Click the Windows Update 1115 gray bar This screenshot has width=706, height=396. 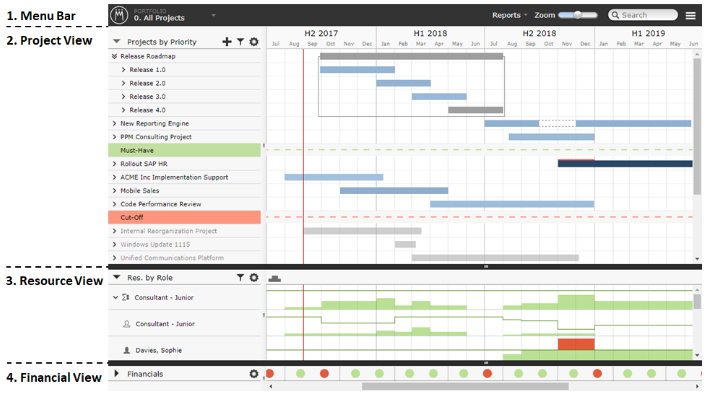tap(405, 244)
